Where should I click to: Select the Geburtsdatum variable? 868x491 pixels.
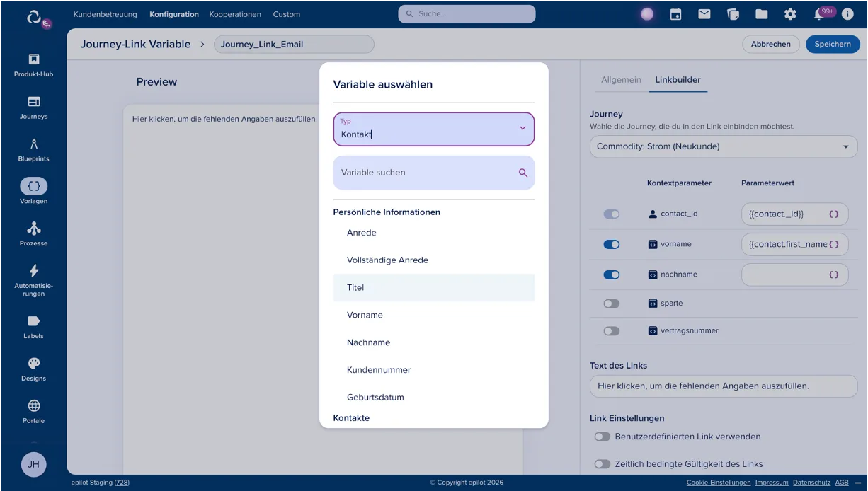click(x=434, y=398)
